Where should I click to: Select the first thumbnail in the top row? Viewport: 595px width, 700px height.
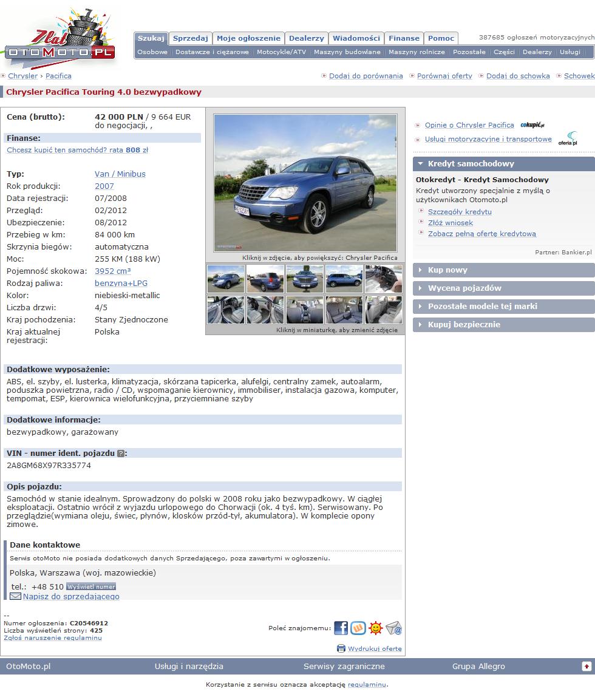226,279
